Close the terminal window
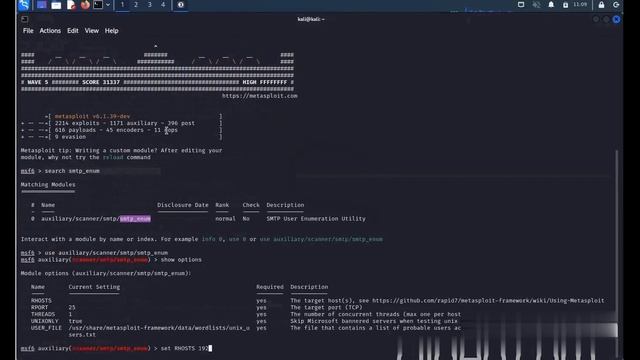 pos(616,19)
